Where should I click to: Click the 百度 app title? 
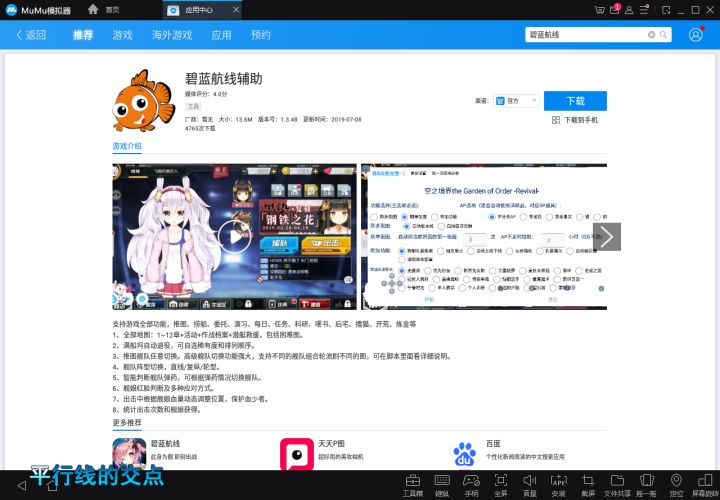(x=493, y=444)
